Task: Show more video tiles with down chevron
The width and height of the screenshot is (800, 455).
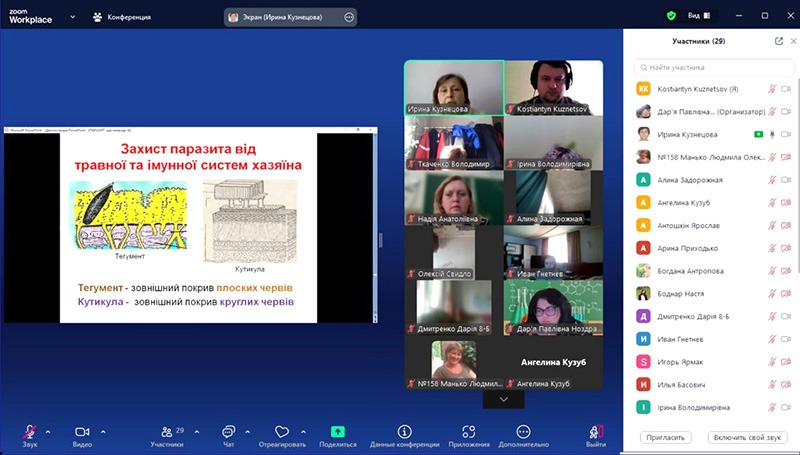Action: tap(503, 399)
